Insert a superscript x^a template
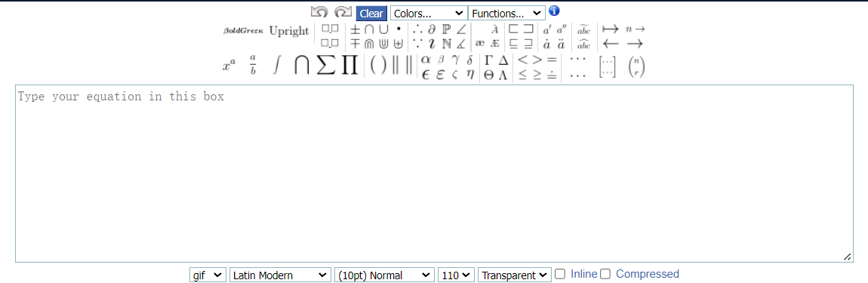Viewport: 868px width, 283px height. 229,66
